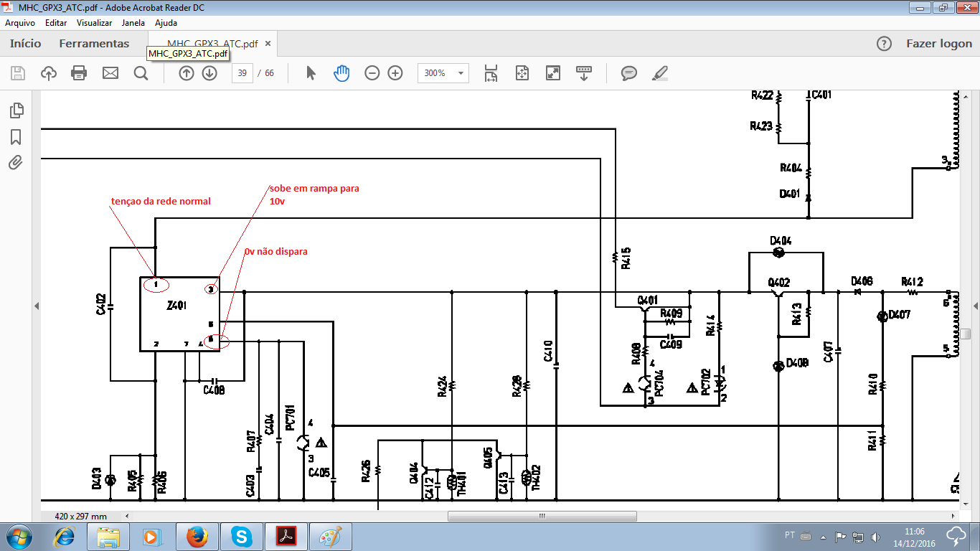Switch to the Início tab
This screenshot has width=980, height=551.
click(x=26, y=44)
